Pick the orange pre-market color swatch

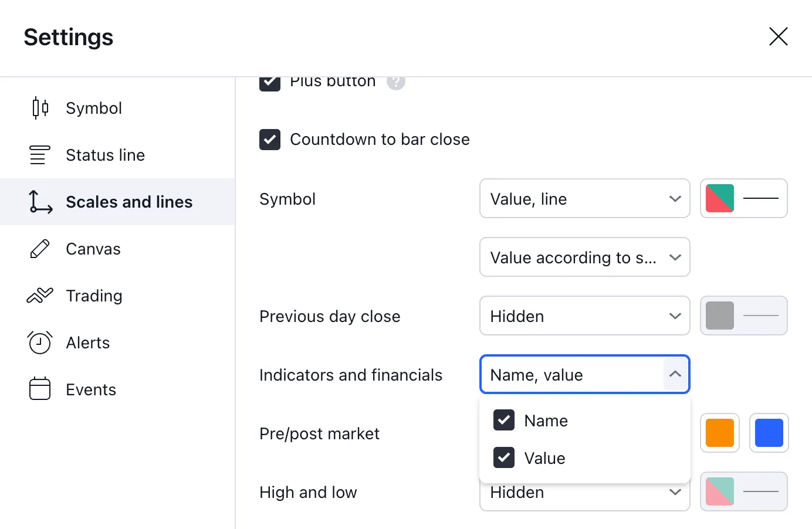pyautogui.click(x=720, y=433)
